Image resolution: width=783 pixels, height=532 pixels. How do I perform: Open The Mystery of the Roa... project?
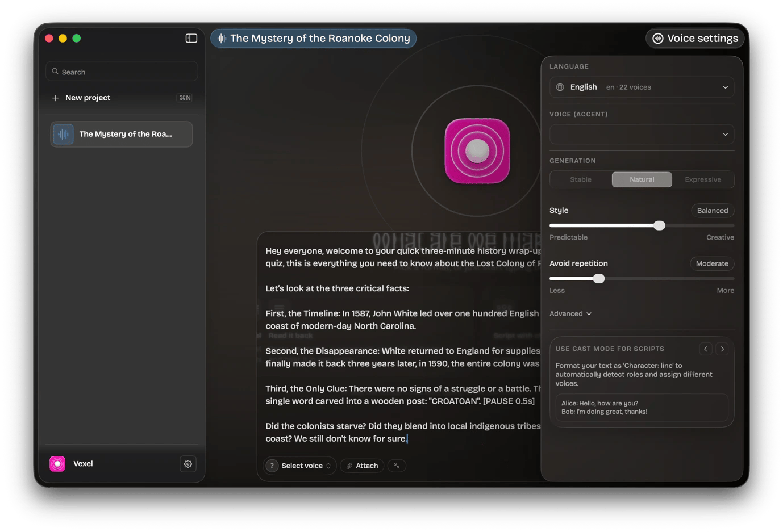[x=122, y=134]
